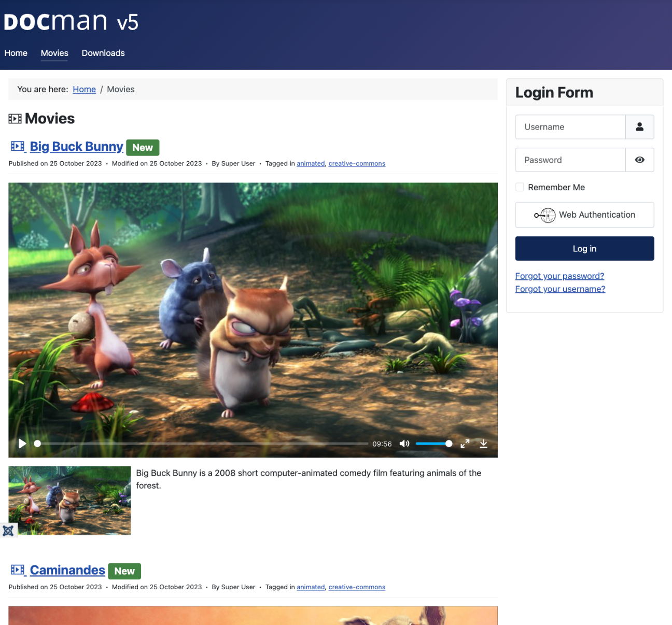The image size is (672, 625).
Task: Show password using the eye icon
Action: 639,160
